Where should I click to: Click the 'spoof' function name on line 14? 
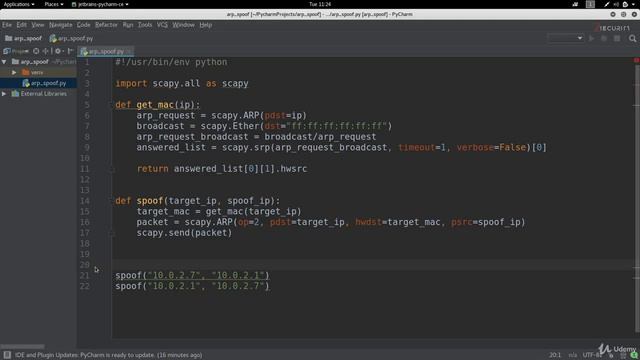tap(150, 201)
